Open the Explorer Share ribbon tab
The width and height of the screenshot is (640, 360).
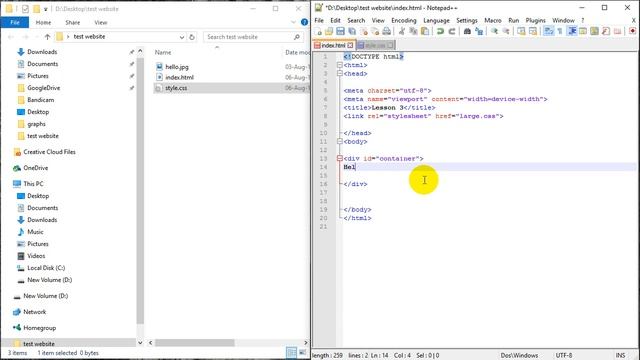click(73, 22)
